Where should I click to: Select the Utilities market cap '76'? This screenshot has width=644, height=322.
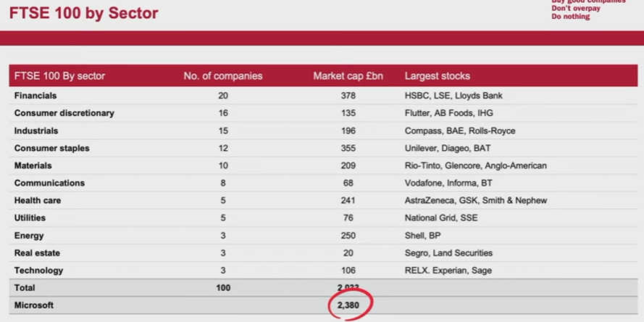(348, 218)
